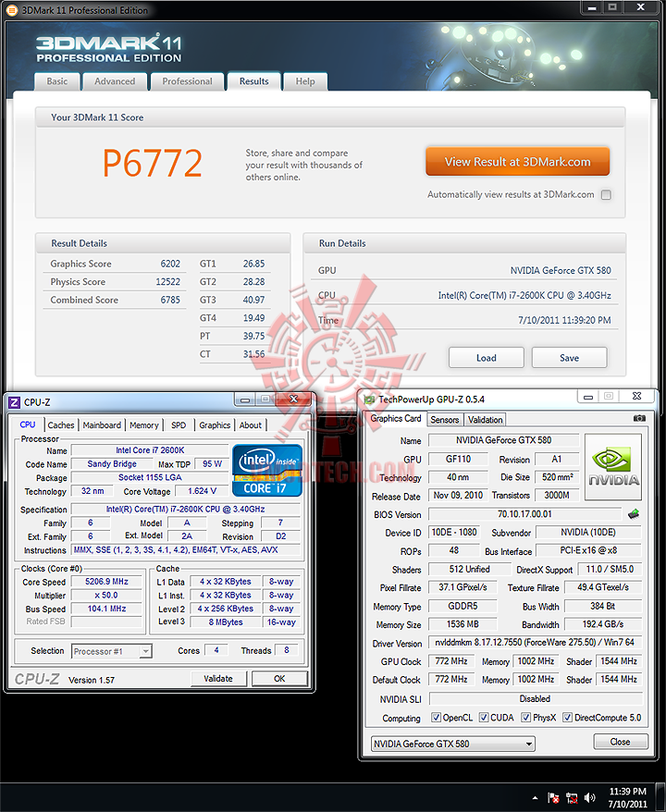The image size is (666, 812).
Task: Switch to the Basic tab in 3DMark
Action: [x=57, y=81]
